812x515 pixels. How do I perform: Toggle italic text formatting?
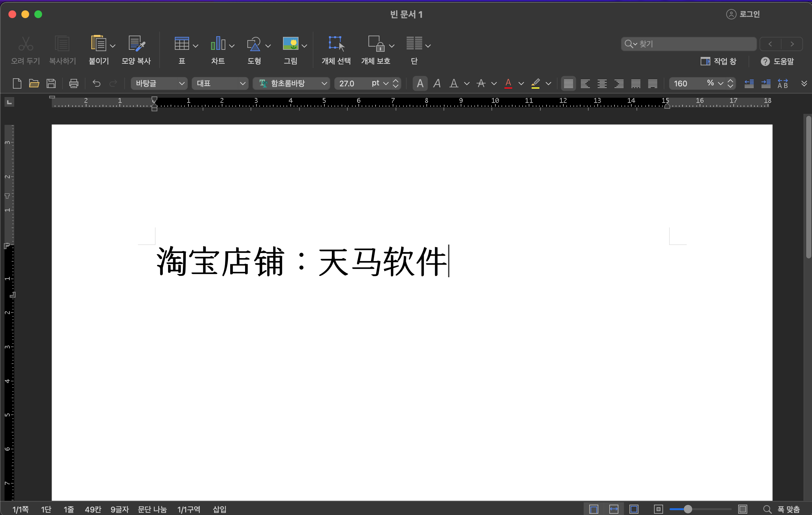click(x=437, y=83)
